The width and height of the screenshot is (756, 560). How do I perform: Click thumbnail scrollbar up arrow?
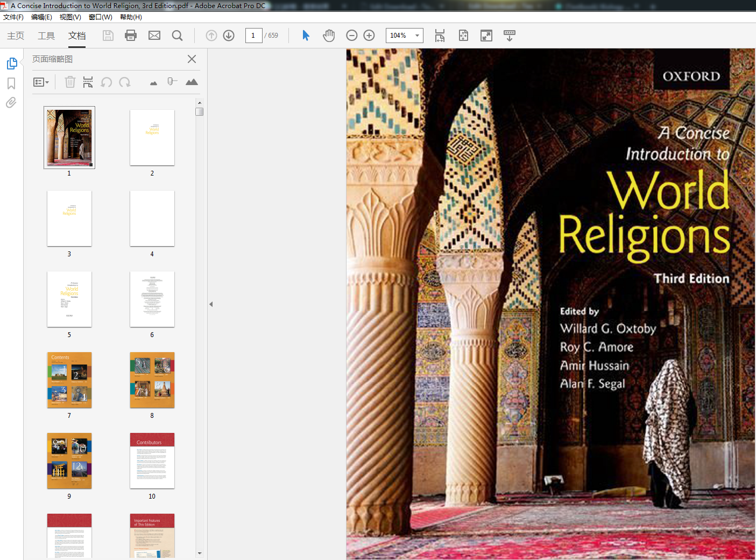pyautogui.click(x=200, y=102)
